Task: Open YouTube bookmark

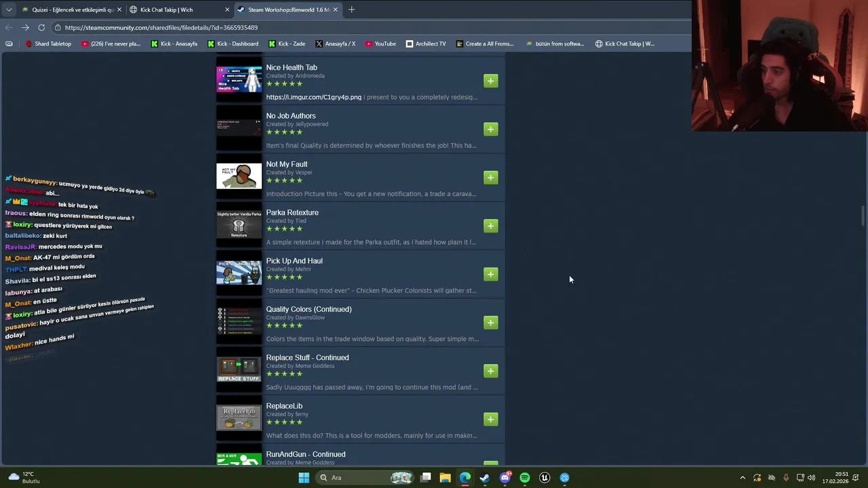Action: click(380, 43)
